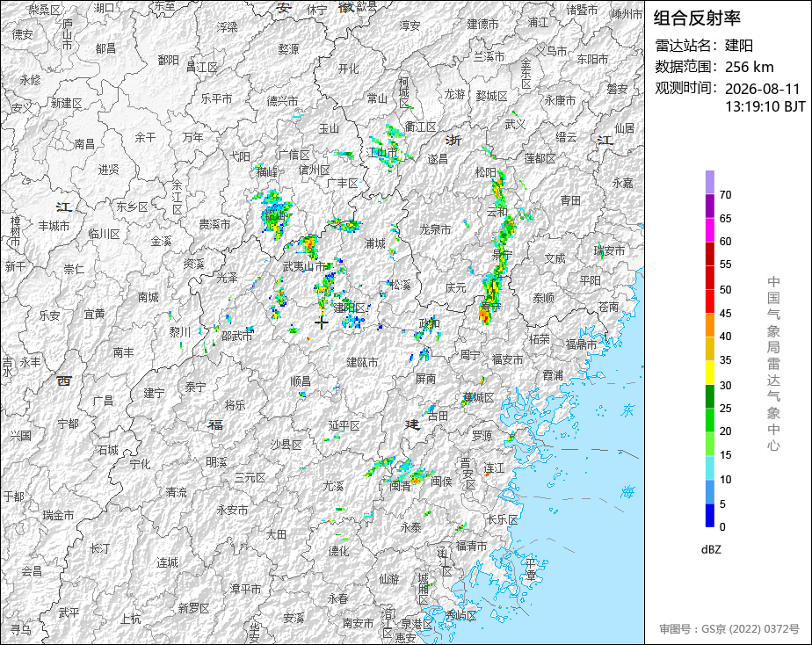This screenshot has height=645, width=812.
Task: Select the 龙泉市 label
Action: click(x=435, y=229)
